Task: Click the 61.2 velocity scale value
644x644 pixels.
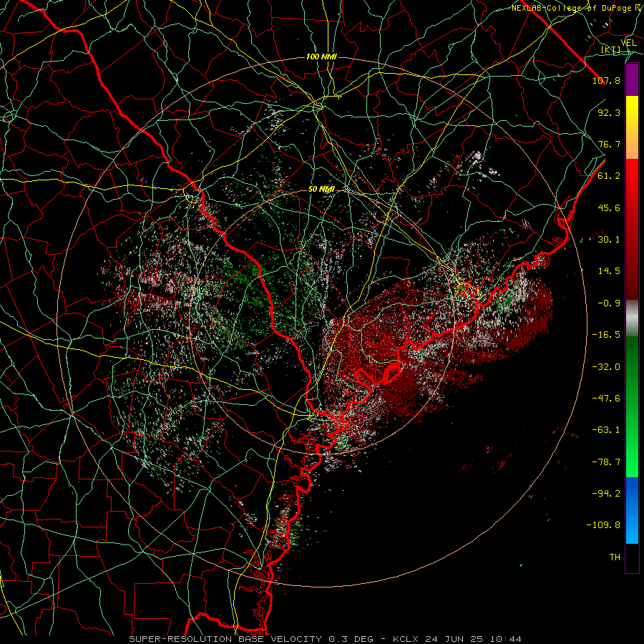Action: (609, 176)
